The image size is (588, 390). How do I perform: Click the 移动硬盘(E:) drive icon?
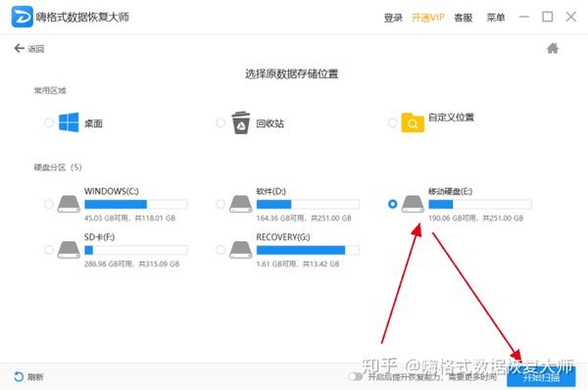pos(413,205)
